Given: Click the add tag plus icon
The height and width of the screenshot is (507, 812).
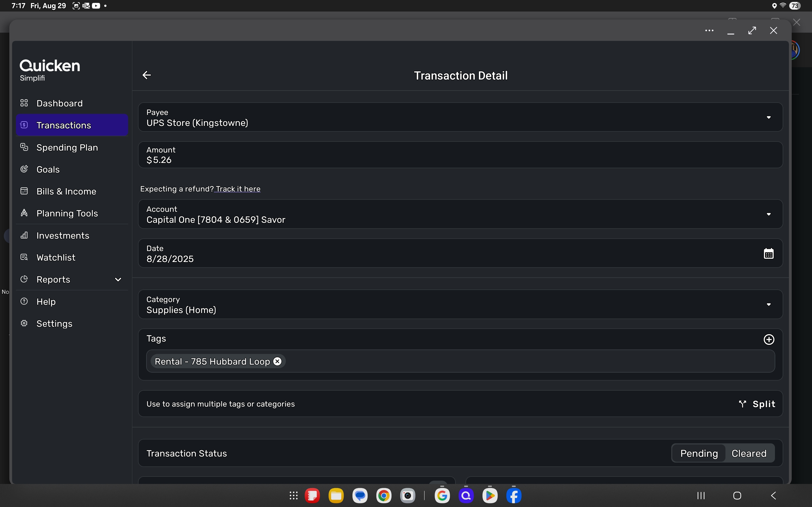Looking at the screenshot, I should (769, 339).
